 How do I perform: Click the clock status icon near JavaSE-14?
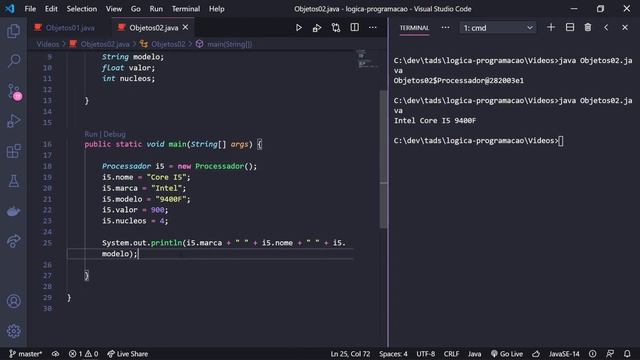click(592, 354)
